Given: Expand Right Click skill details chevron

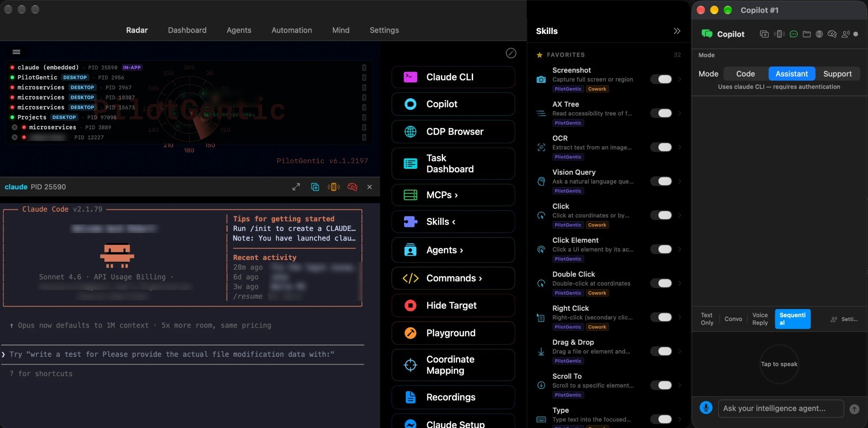Looking at the screenshot, I should [680, 317].
